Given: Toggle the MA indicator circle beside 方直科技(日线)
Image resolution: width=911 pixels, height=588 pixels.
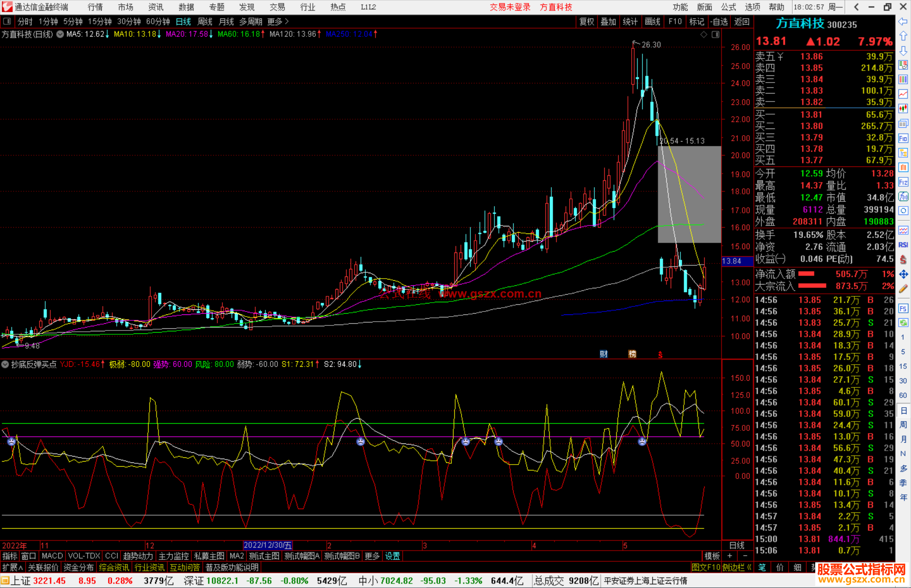Looking at the screenshot, I should coord(60,34).
